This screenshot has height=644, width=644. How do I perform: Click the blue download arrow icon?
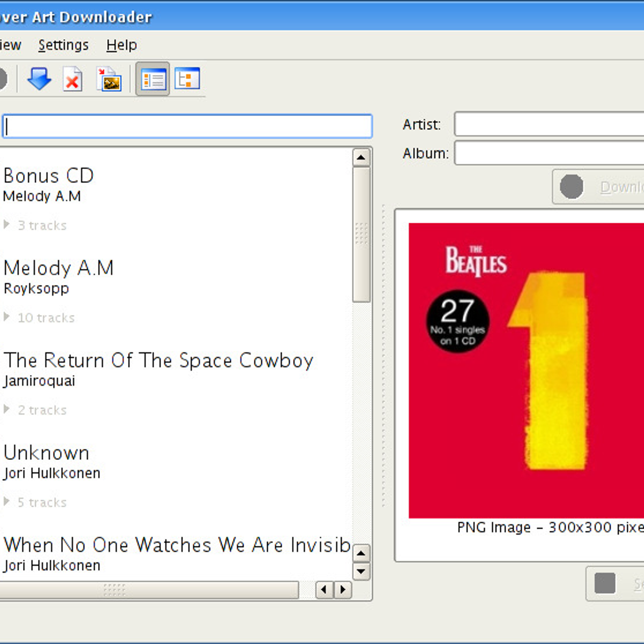point(39,79)
